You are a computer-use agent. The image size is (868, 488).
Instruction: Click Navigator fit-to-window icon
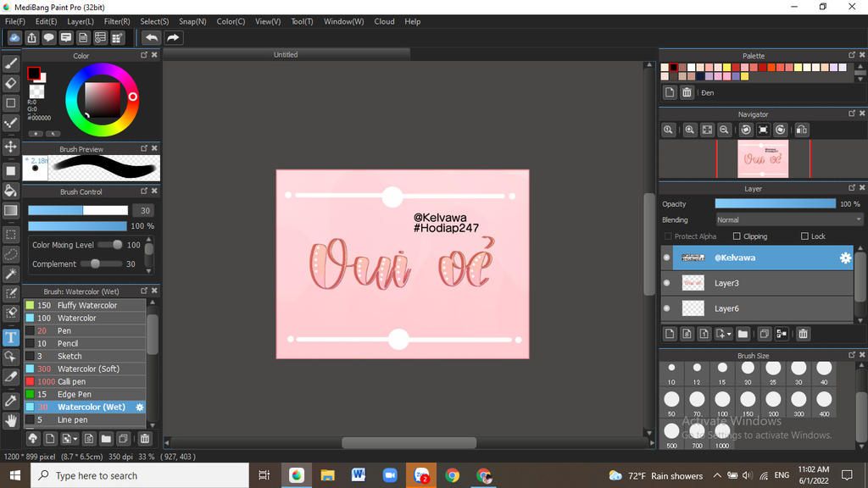(x=708, y=130)
